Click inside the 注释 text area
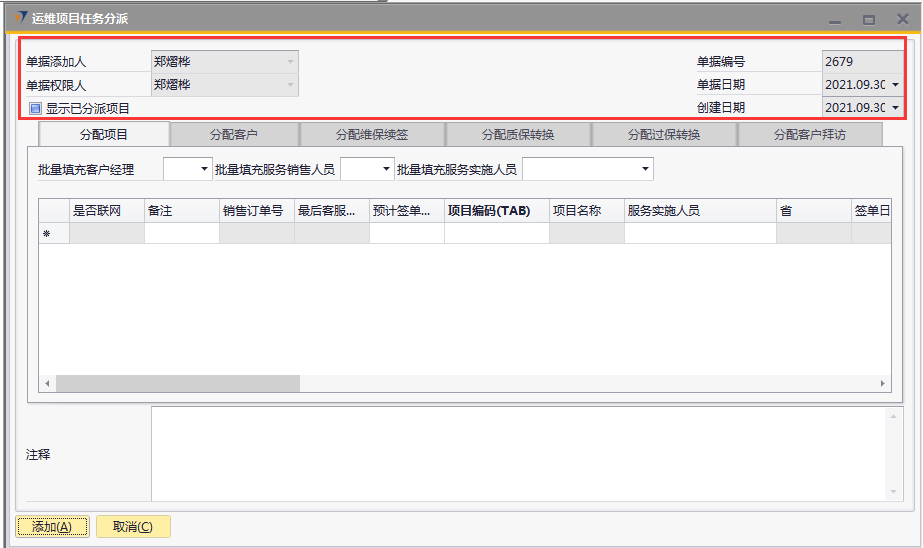The image size is (923, 548). pyautogui.click(x=520, y=453)
